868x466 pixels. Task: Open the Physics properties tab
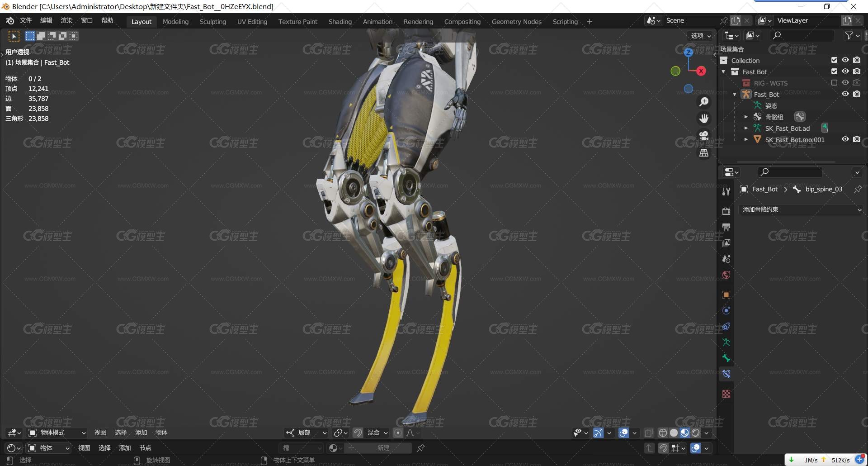tap(726, 310)
